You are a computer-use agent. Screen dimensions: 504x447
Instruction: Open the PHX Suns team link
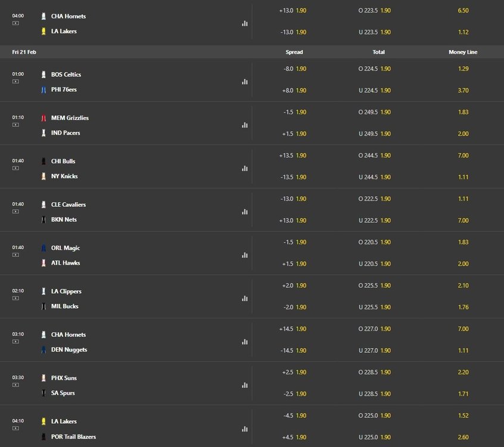tap(64, 378)
